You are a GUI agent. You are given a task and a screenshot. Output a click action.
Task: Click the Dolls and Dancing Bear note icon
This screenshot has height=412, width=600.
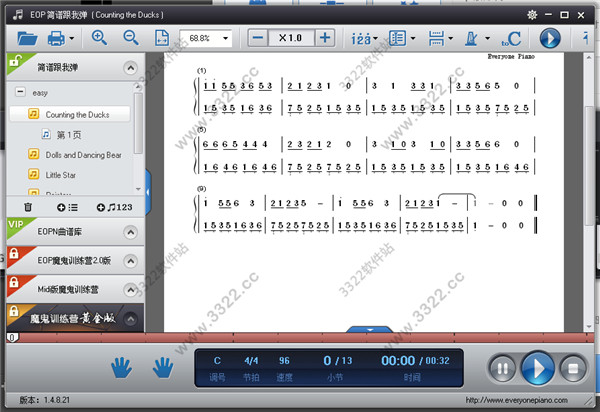point(34,154)
